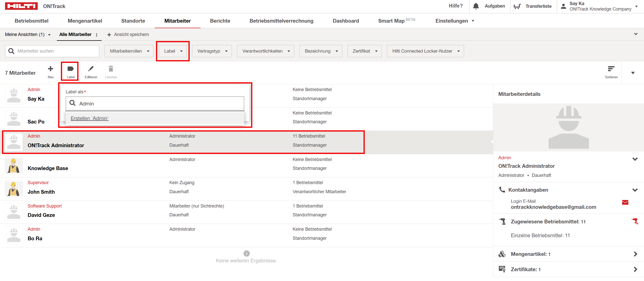Select the Sac Po employee row
This screenshot has width=644, height=281.
pyautogui.click(x=247, y=119)
